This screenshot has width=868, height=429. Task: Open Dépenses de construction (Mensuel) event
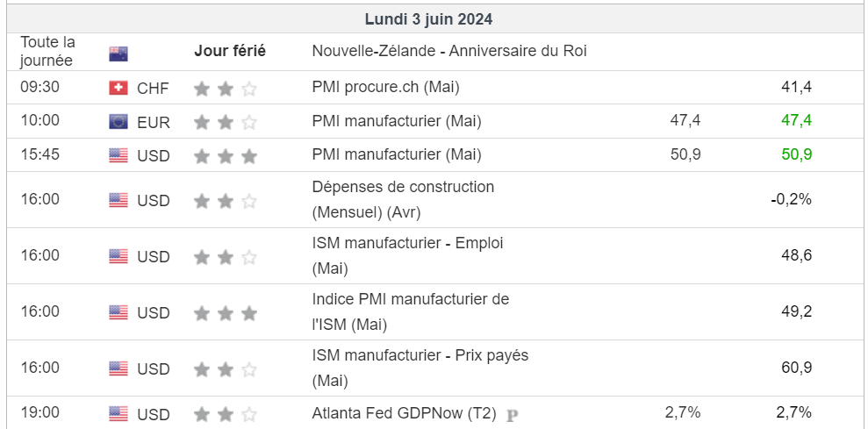click(x=403, y=200)
